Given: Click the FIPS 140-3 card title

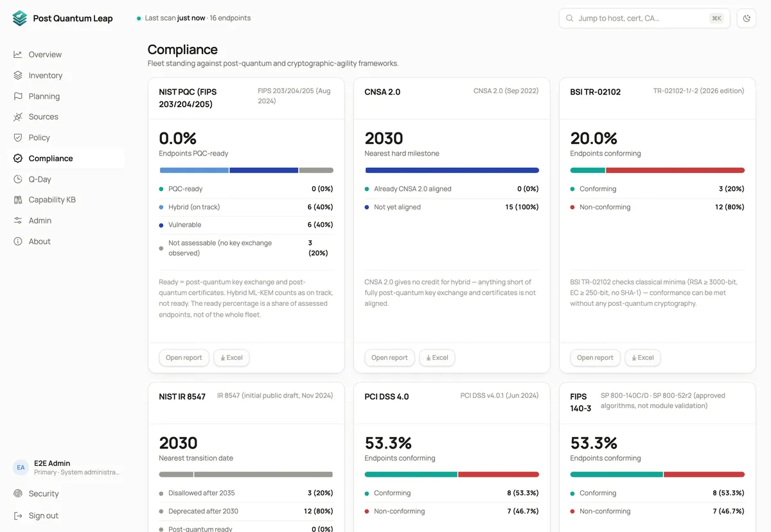Looking at the screenshot, I should click(x=581, y=402).
